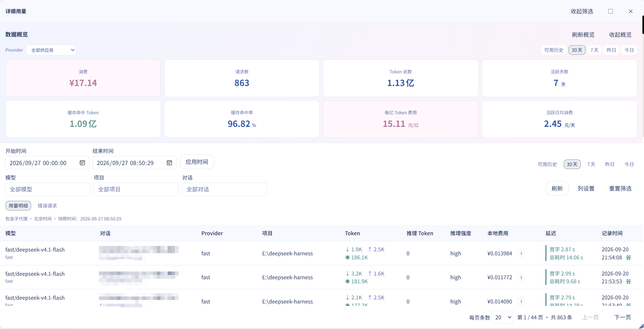Open the 每页条数 20 dropdown
This screenshot has width=644, height=329.
click(502, 317)
